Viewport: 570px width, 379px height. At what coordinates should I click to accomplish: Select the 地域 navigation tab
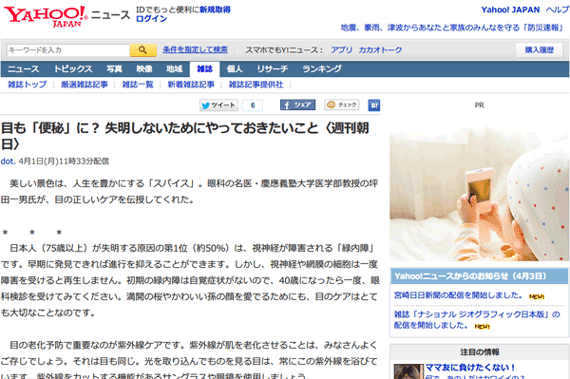pos(174,69)
